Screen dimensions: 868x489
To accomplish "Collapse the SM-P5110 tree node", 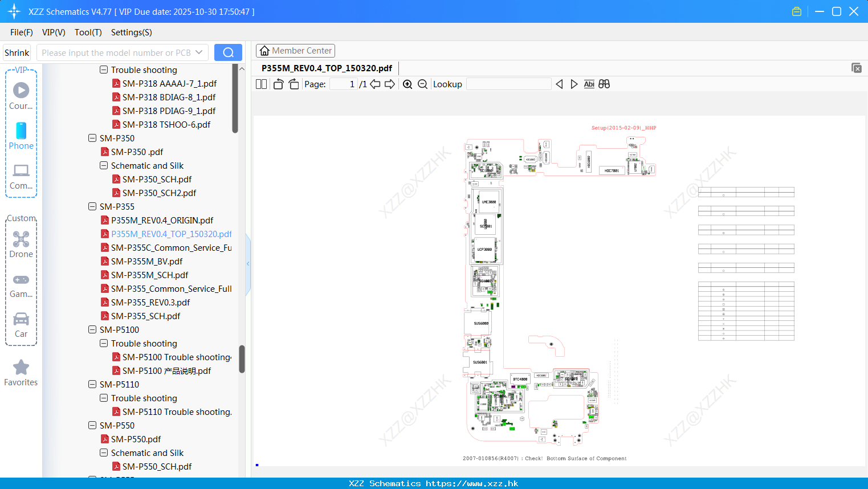I will [x=92, y=384].
